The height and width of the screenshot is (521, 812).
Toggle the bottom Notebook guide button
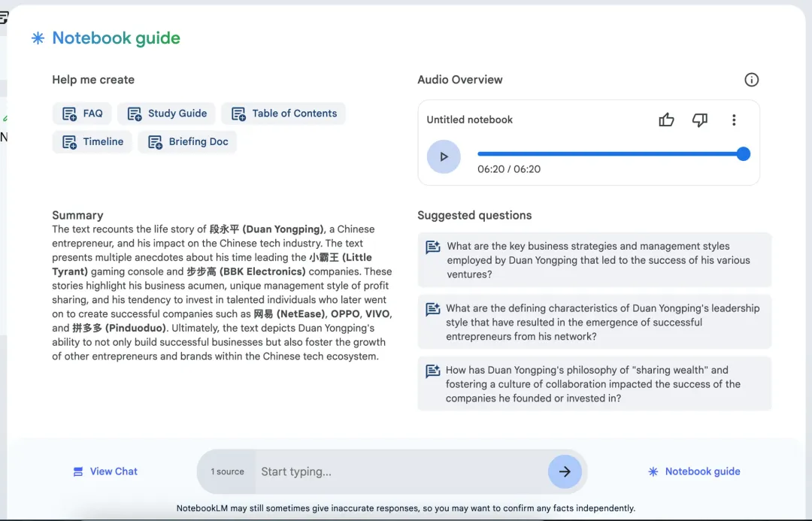click(694, 472)
